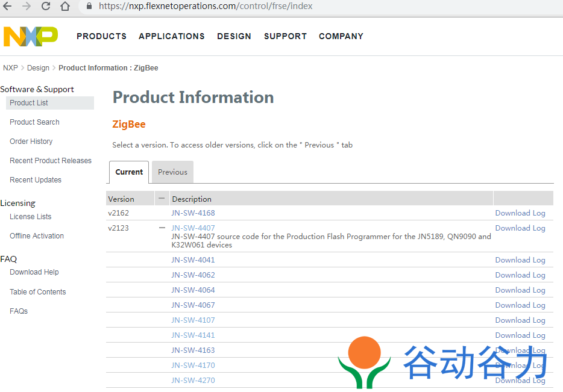Open License Lists in sidebar
The image size is (563, 392).
pos(31,217)
